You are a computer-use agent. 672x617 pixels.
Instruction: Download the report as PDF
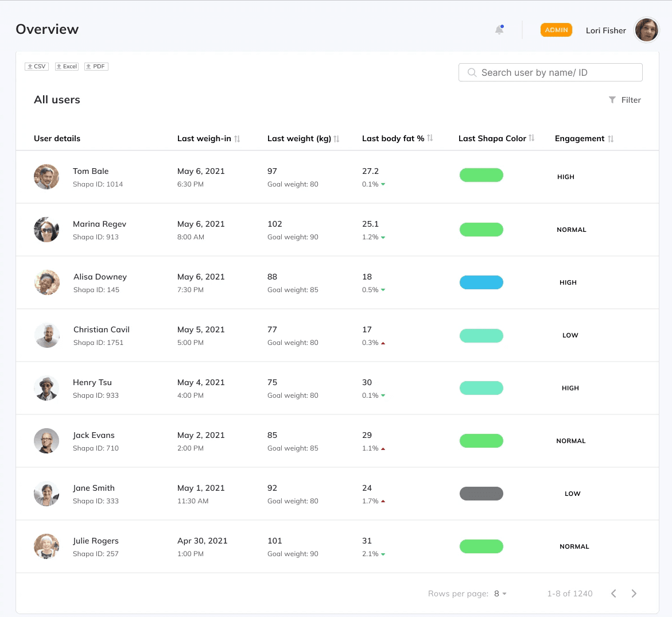click(x=96, y=66)
